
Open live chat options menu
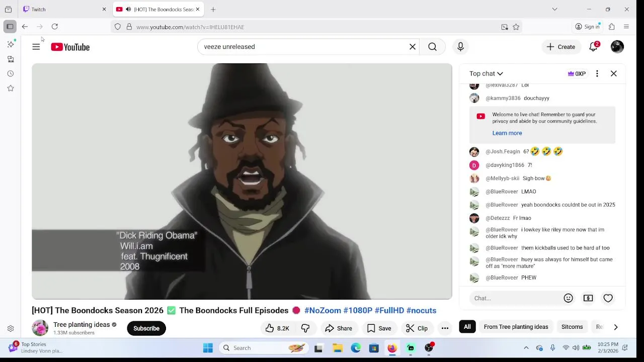pyautogui.click(x=597, y=73)
